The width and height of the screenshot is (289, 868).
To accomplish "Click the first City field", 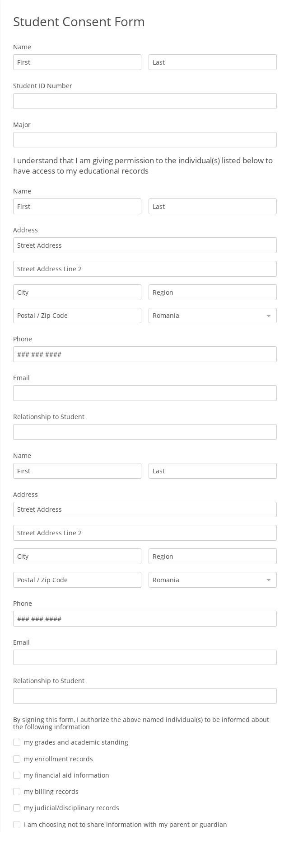I will pos(77,292).
